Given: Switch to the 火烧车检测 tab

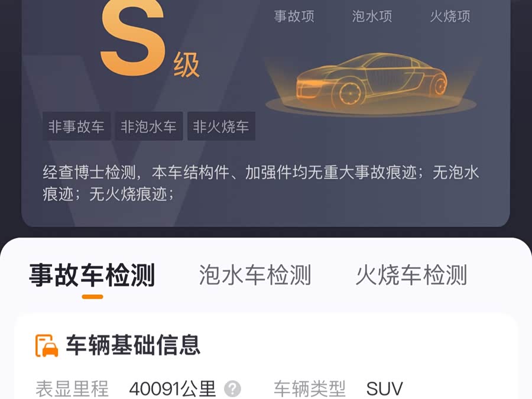Looking at the screenshot, I should point(411,275).
